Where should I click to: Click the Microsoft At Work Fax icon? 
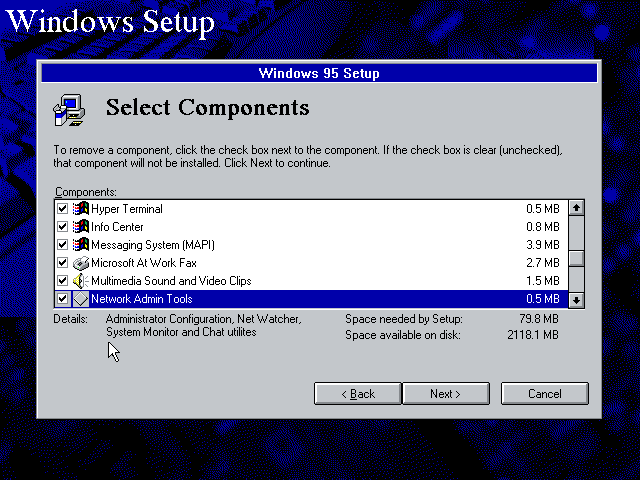81,262
